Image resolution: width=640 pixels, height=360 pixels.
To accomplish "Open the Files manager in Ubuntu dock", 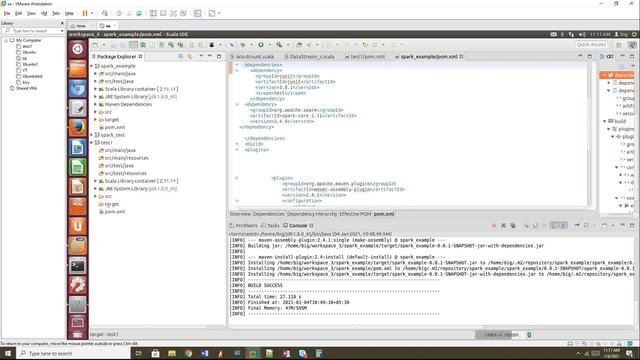I will (x=78, y=69).
